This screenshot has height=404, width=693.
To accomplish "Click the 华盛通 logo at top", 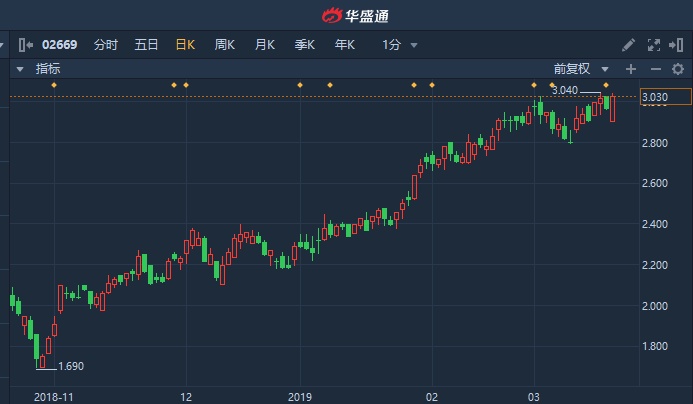I will [x=355, y=16].
